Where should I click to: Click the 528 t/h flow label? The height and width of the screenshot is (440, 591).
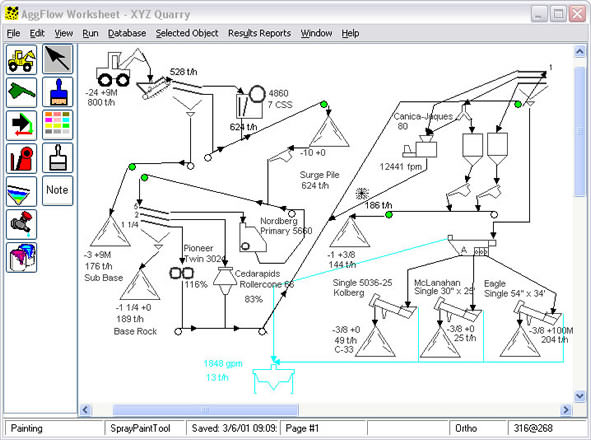click(x=184, y=72)
